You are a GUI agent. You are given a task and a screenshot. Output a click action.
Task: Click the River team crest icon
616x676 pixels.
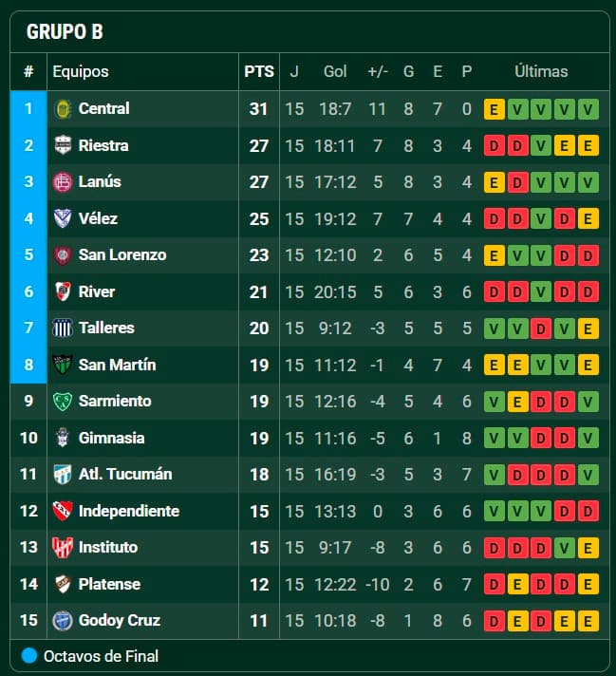click(x=63, y=291)
